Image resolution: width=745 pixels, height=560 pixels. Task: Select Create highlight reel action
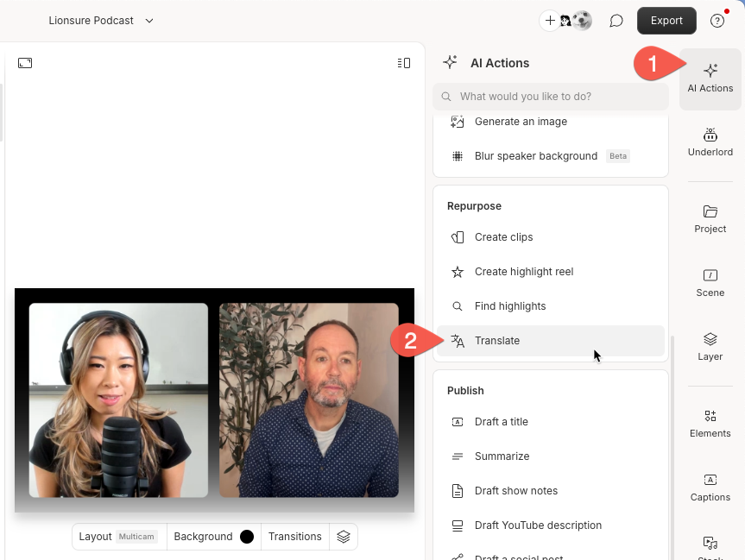point(550,272)
